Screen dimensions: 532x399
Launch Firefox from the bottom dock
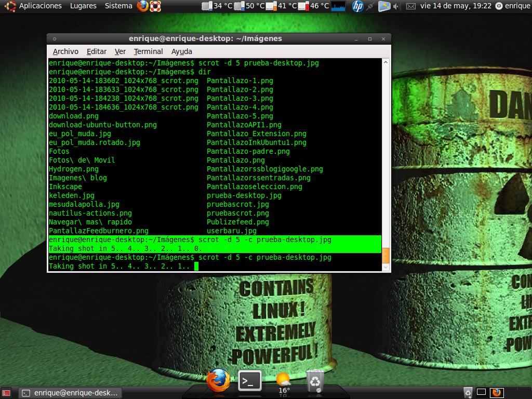218,380
